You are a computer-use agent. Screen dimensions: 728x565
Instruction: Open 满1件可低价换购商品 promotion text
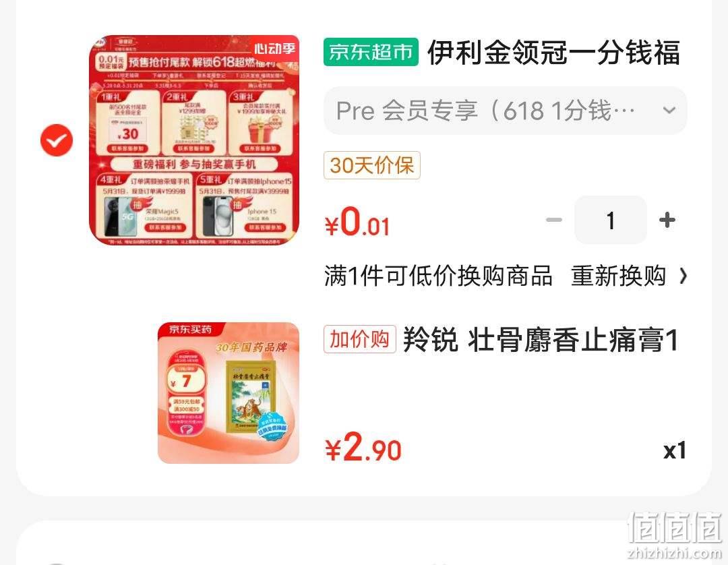click(438, 276)
